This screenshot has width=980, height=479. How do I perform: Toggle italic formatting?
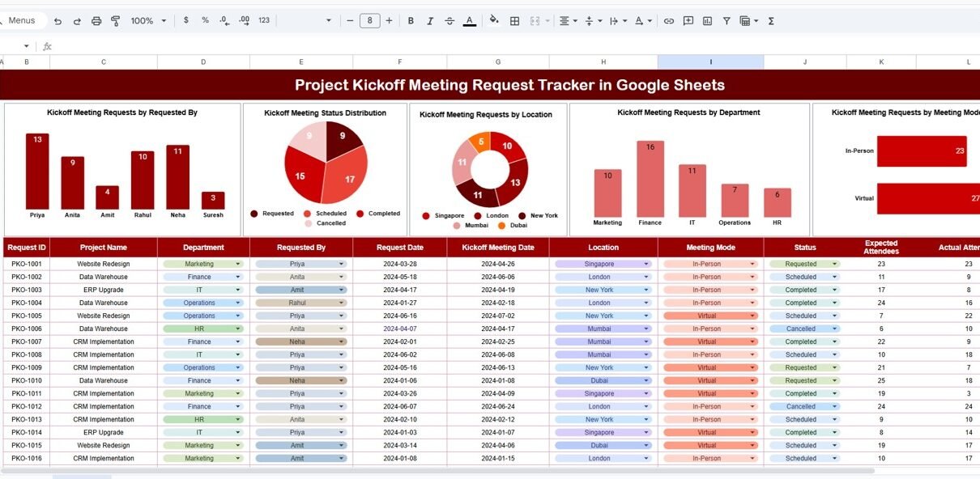(430, 21)
